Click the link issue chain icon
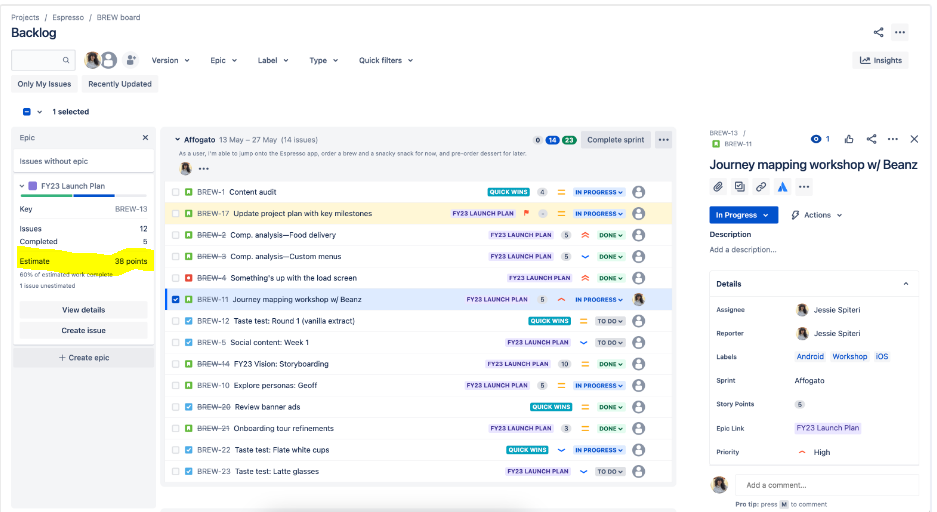 pos(761,187)
